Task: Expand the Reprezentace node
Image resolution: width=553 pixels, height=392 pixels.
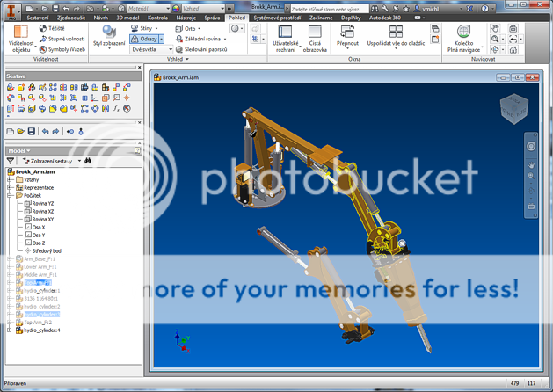Action: tap(10, 187)
